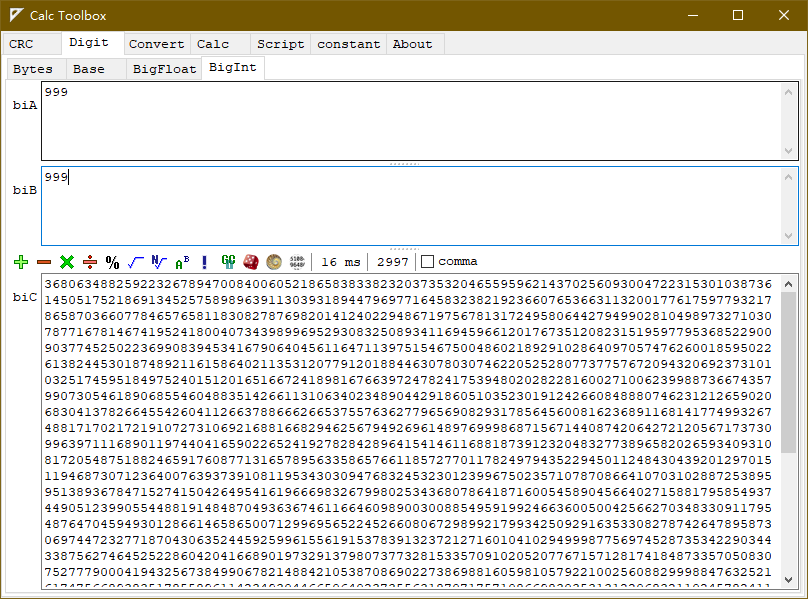Switch to the Base sub-tab

96,69
